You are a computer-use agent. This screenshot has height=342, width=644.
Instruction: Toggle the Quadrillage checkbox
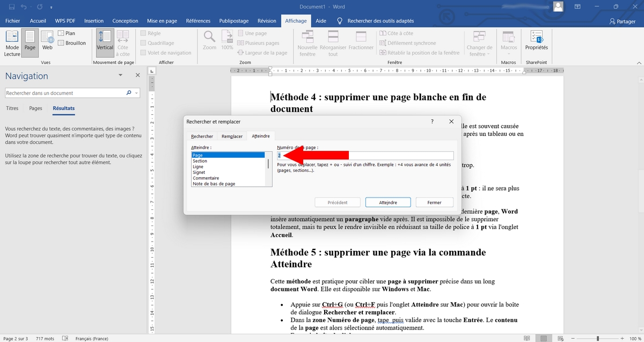[157, 43]
